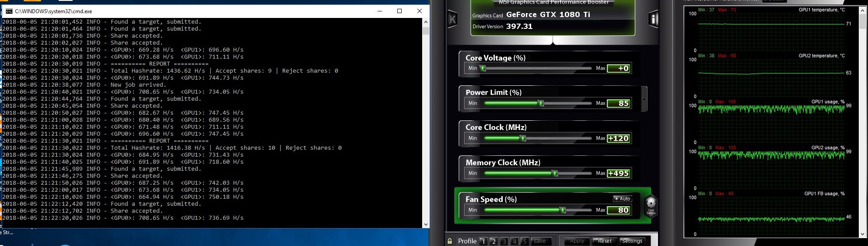Click the Power Limit slider handle
868x246 pixels.
541,103
